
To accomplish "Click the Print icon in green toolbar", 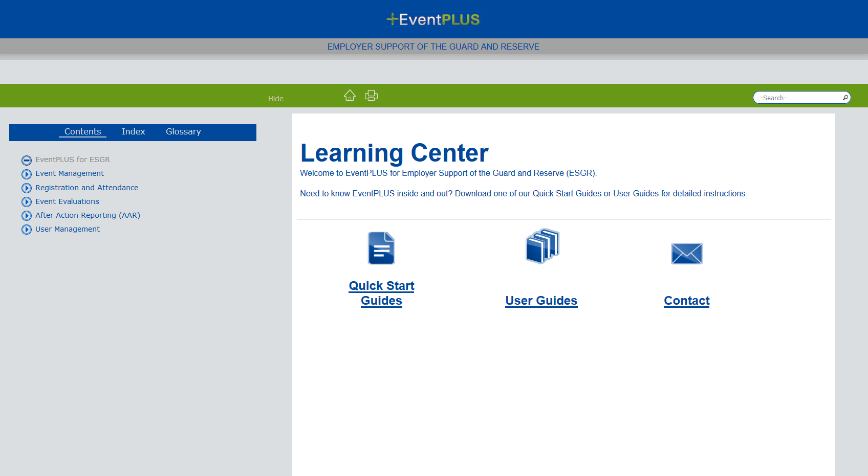I will (371, 95).
